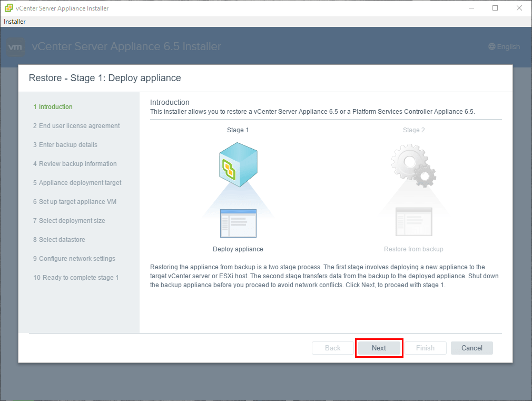532x401 pixels.
Task: Click the Restore from backup caption
Action: click(x=413, y=249)
